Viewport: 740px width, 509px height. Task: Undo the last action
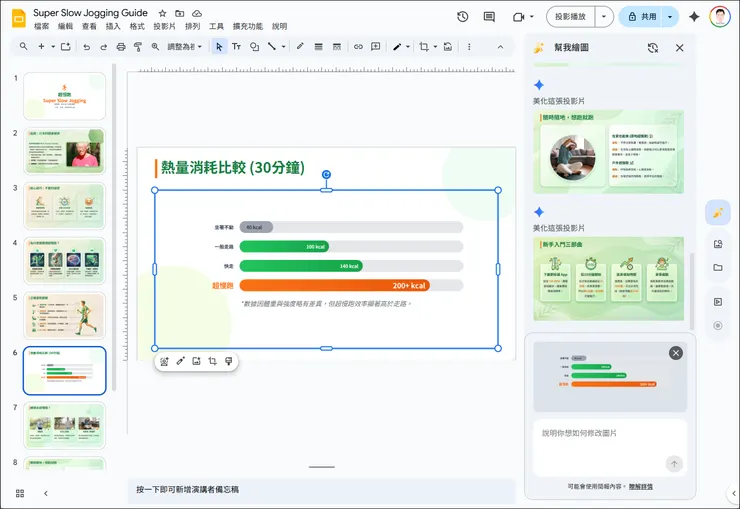tap(86, 47)
